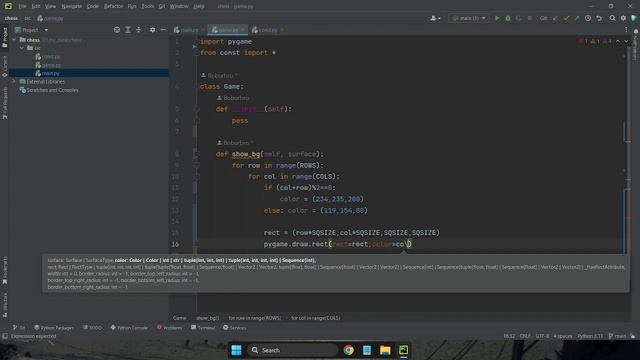Image resolution: width=640 pixels, height=360 pixels.
Task: Show Git history clock icon
Action: [x=588, y=18]
